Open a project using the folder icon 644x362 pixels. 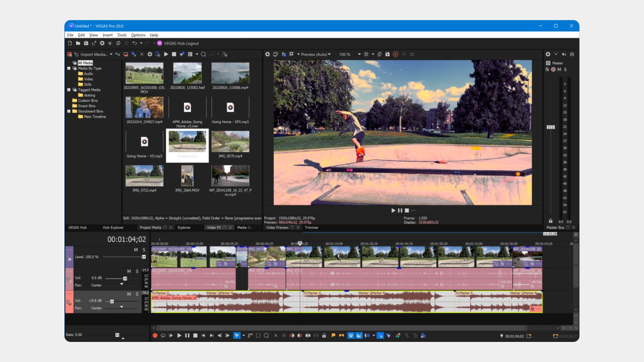pos(78,43)
